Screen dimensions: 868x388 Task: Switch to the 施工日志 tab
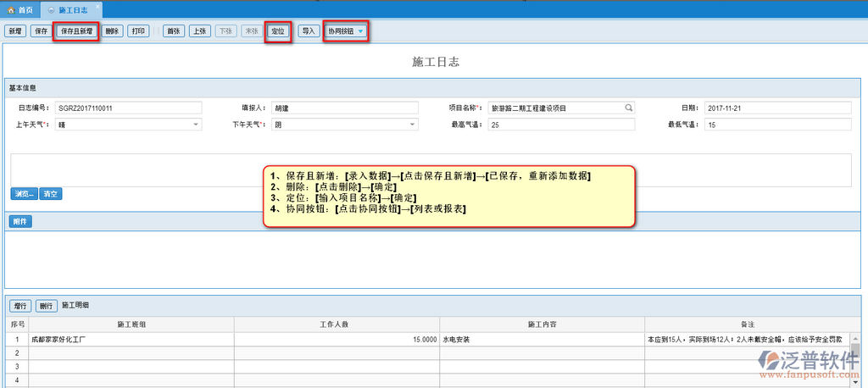point(70,9)
